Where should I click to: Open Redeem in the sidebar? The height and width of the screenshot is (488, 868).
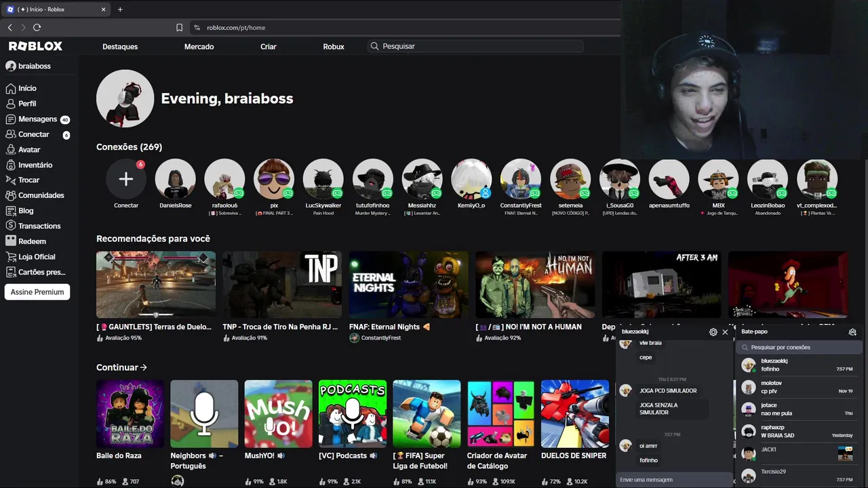[x=32, y=241]
